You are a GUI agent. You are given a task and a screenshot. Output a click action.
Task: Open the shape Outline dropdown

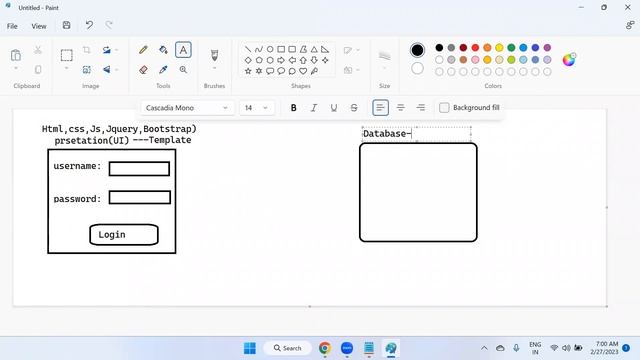pos(351,50)
